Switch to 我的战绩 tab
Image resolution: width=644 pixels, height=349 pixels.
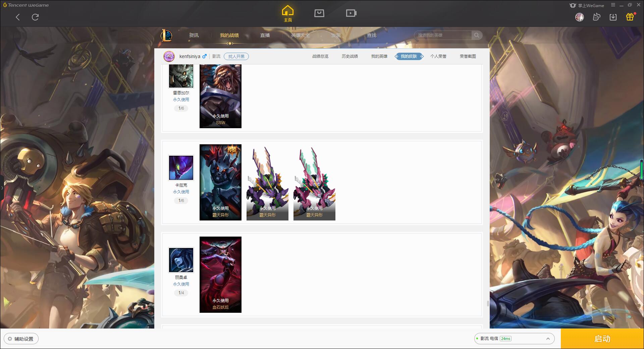229,35
